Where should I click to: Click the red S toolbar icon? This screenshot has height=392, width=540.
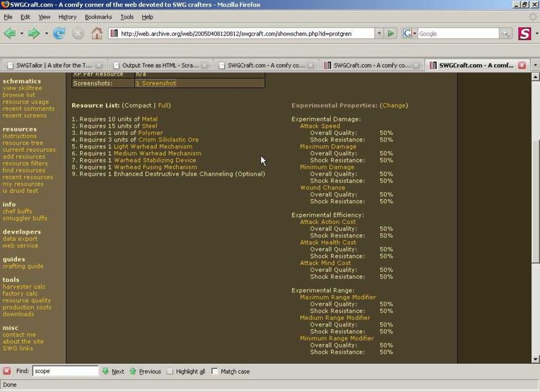click(524, 33)
